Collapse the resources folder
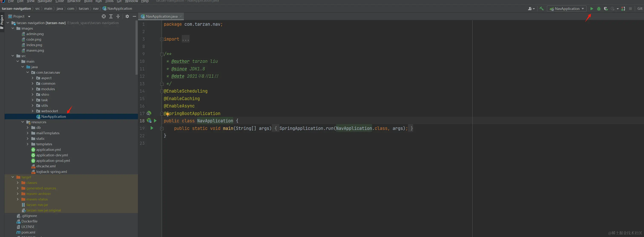Image resolution: width=644 pixels, height=237 pixels. click(23, 122)
